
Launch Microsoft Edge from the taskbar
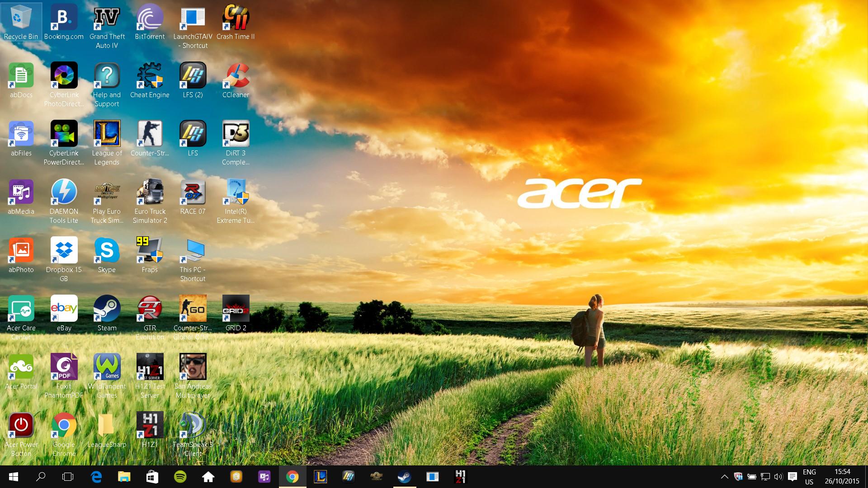[x=96, y=477]
